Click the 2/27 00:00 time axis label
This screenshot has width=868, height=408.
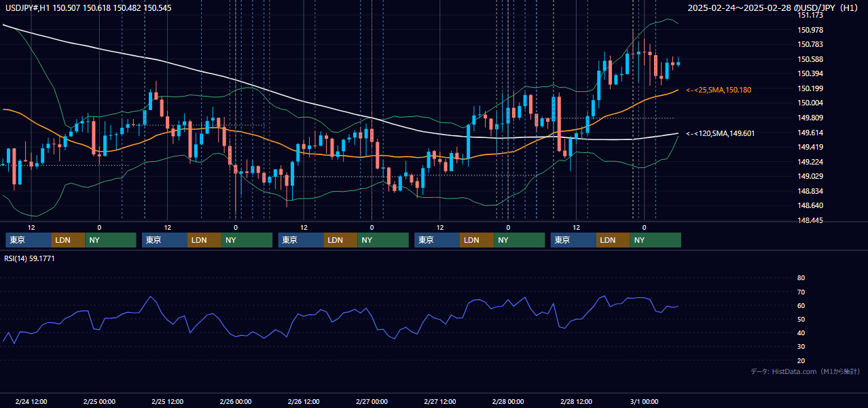(x=372, y=402)
